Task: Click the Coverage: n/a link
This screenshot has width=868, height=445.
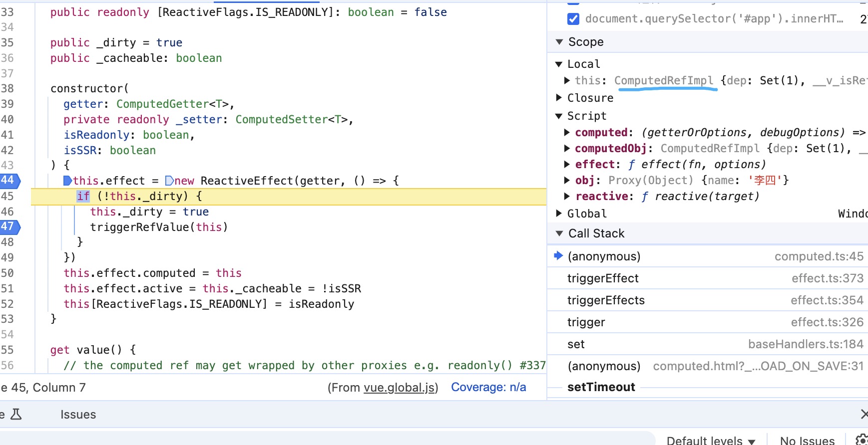Action: (x=488, y=388)
